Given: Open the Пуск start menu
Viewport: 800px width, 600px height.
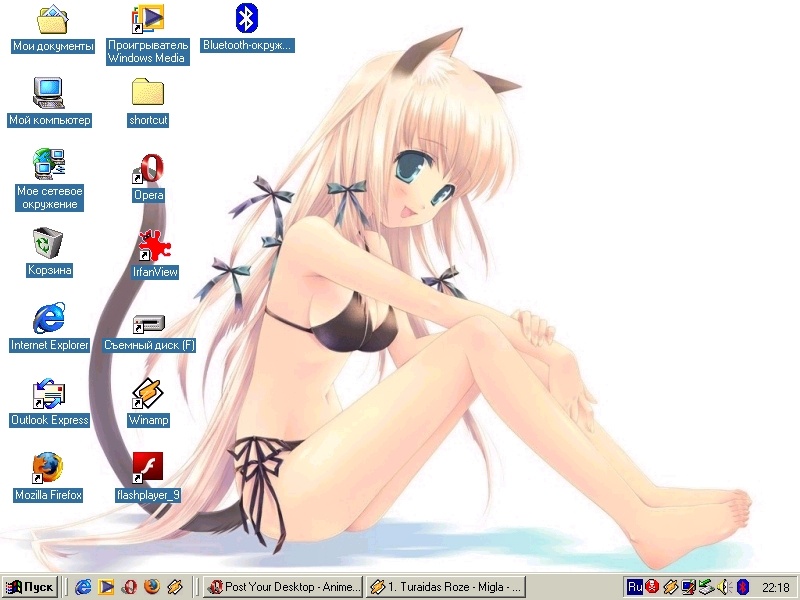Looking at the screenshot, I should [29, 587].
